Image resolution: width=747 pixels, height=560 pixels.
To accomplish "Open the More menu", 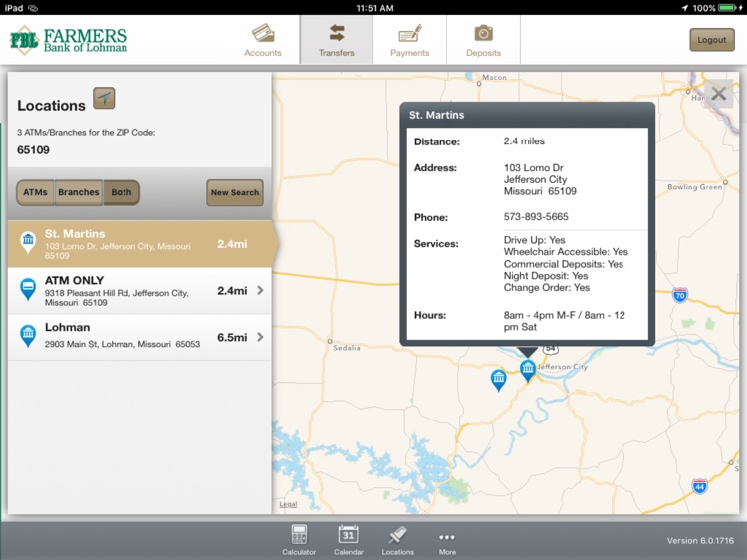I will pyautogui.click(x=447, y=542).
